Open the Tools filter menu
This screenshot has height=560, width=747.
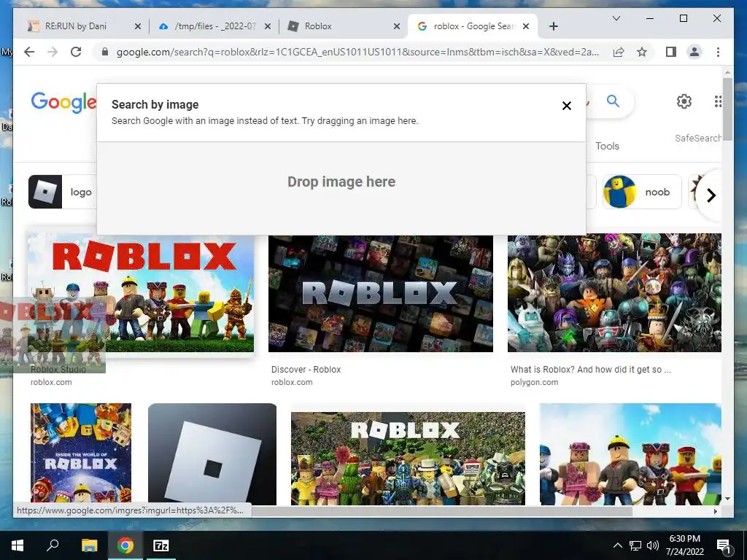[x=607, y=146]
